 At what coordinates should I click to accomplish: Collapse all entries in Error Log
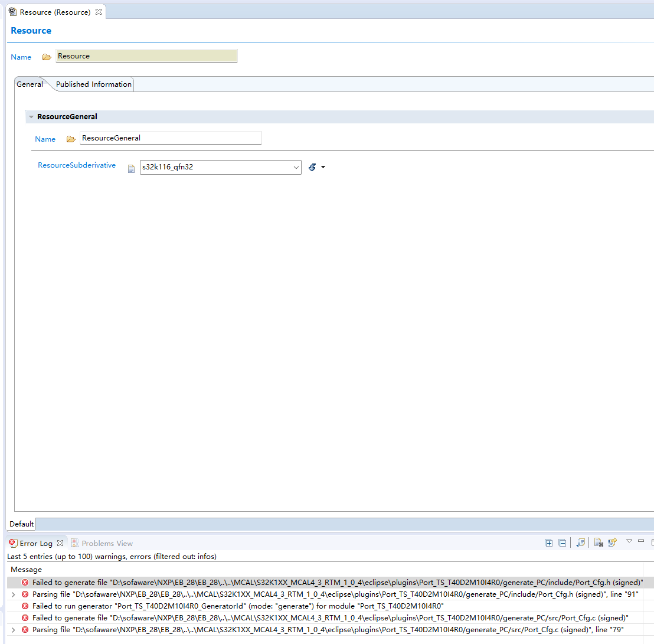click(x=562, y=542)
